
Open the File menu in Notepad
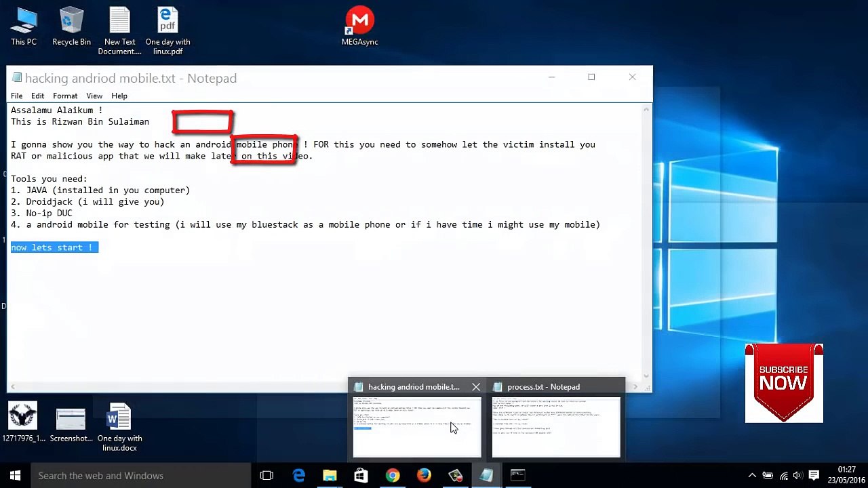[16, 96]
